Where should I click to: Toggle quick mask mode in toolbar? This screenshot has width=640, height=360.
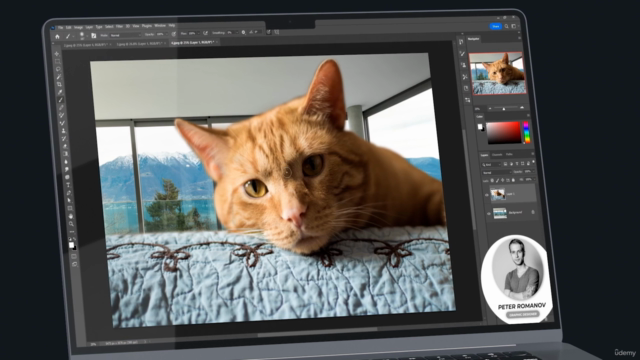click(73, 256)
